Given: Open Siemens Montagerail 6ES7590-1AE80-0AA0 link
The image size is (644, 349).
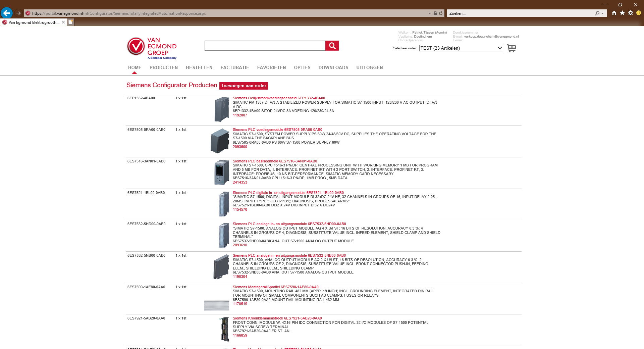Looking at the screenshot, I should point(276,287).
